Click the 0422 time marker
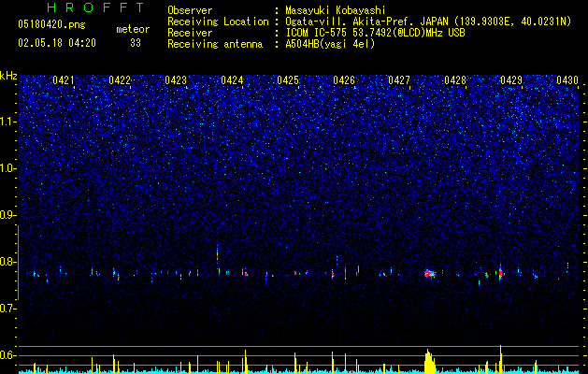This screenshot has width=588, height=374. (120, 80)
